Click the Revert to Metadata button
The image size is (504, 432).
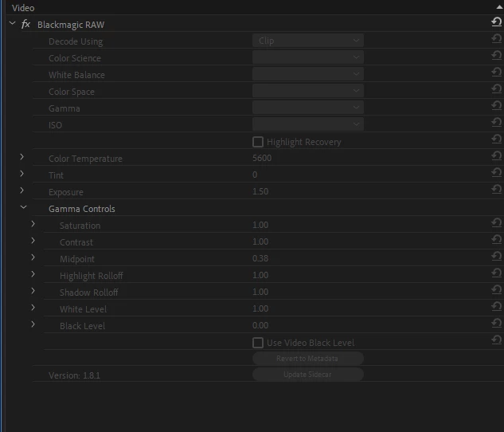pos(308,359)
